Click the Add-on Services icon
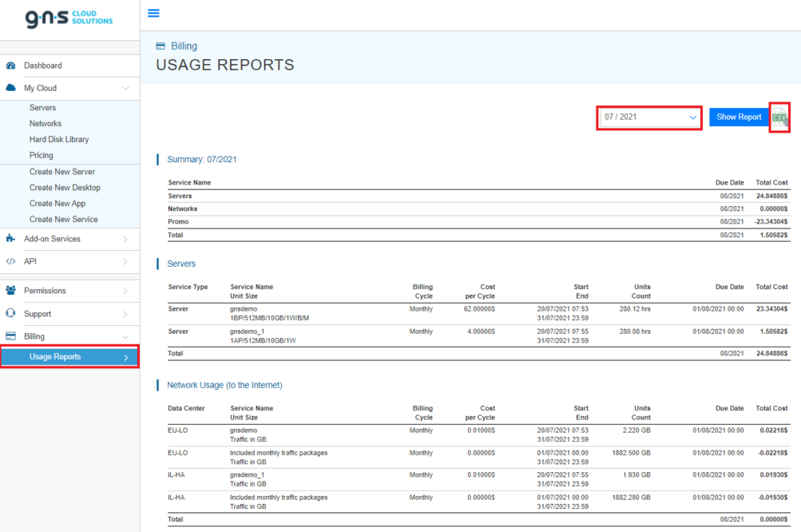This screenshot has height=532, width=801. 10,238
